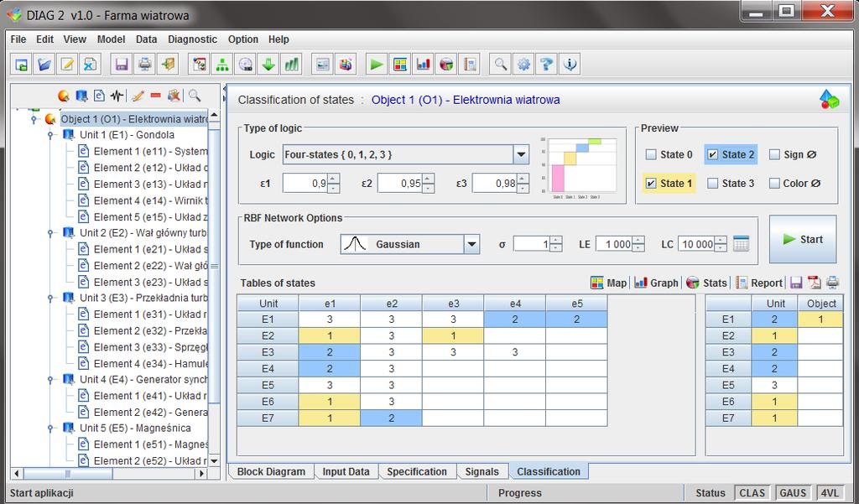The width and height of the screenshot is (859, 504).
Task: Switch to the Signals tab
Action: coord(482,471)
